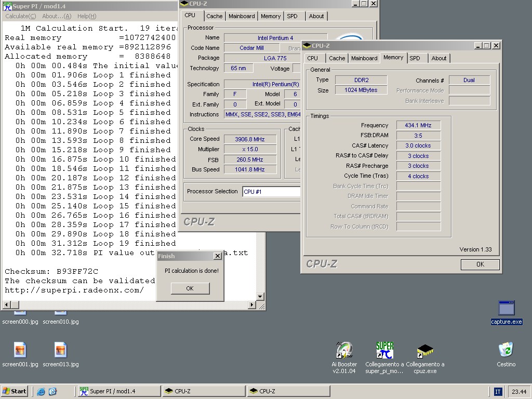Click Super PI horizontal scrollbar left arrow

6,304
